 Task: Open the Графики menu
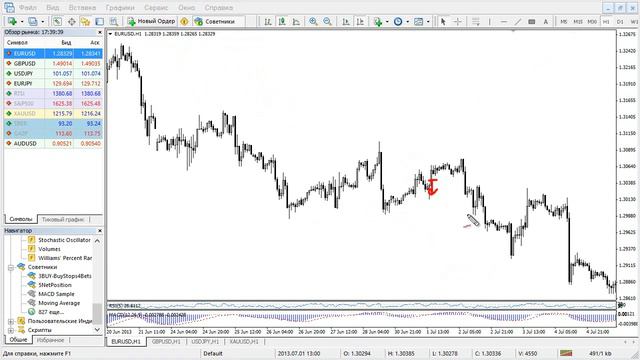[120, 8]
